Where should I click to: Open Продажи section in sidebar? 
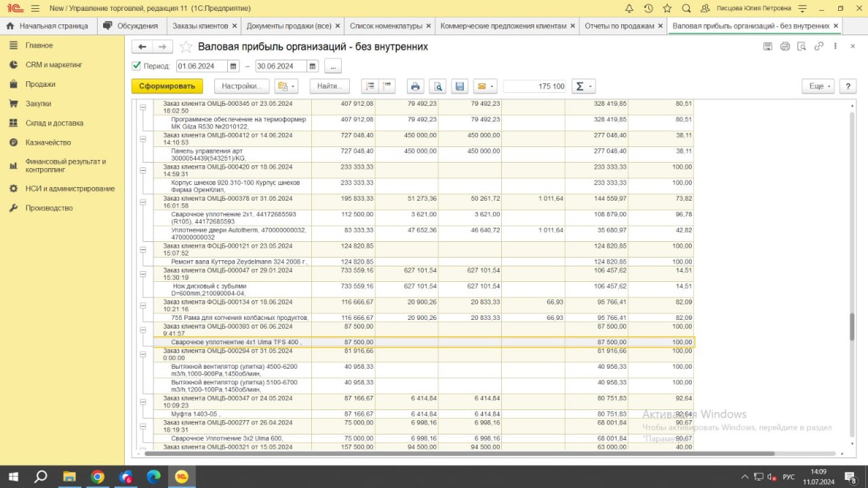click(41, 84)
